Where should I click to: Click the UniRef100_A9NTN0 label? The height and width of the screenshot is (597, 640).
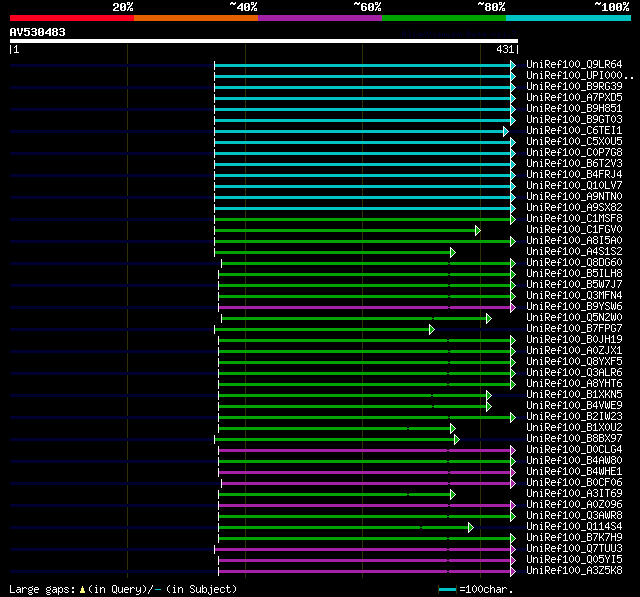point(574,197)
